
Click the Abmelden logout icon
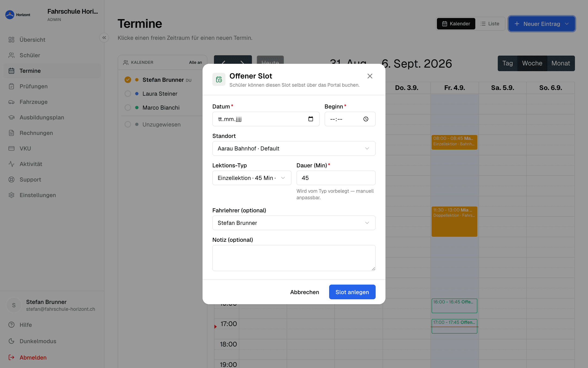pyautogui.click(x=11, y=357)
